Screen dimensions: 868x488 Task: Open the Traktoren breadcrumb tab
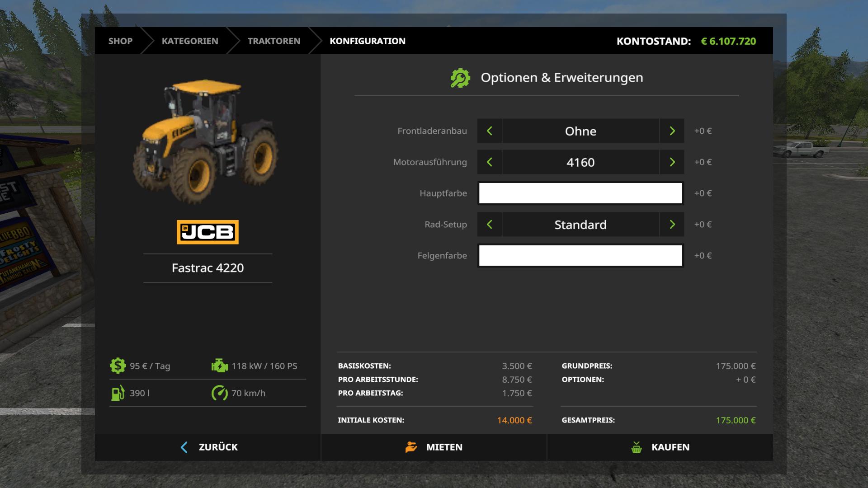(x=274, y=41)
